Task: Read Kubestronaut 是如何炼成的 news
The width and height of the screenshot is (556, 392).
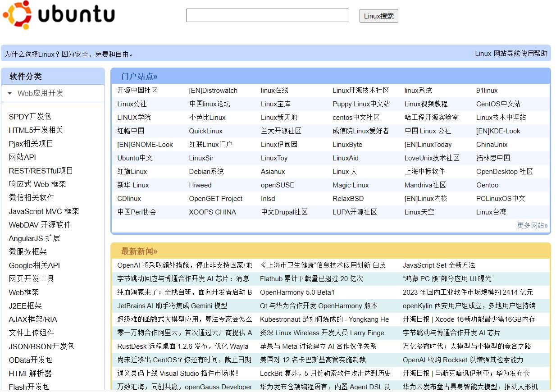Action: coord(324,319)
